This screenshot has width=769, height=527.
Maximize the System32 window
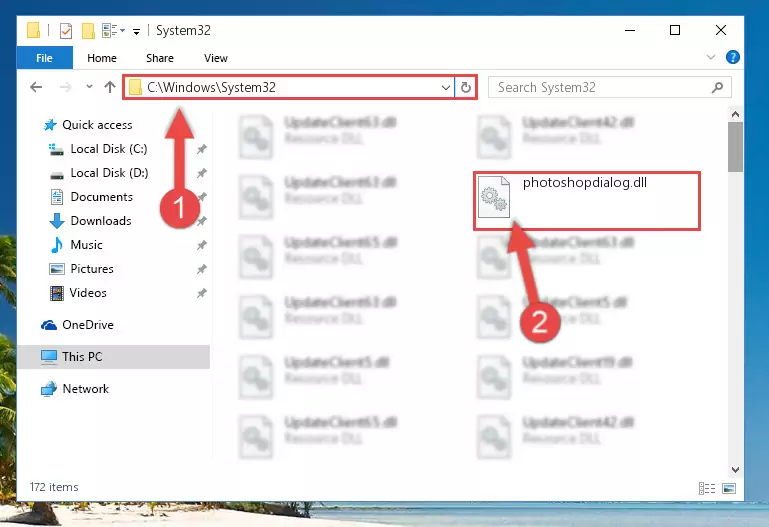[x=675, y=30]
